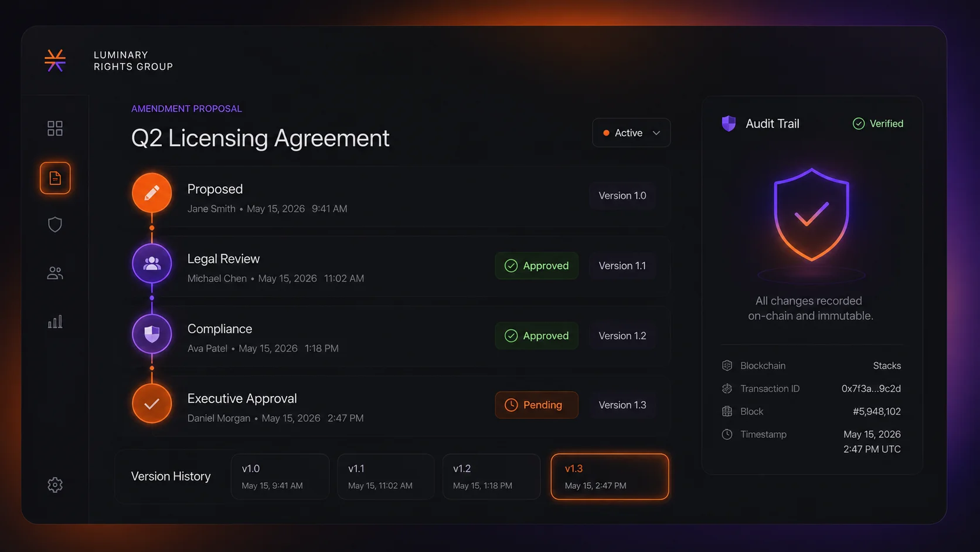The height and width of the screenshot is (552, 980).
Task: Open the analytics bar chart icon
Action: click(55, 321)
